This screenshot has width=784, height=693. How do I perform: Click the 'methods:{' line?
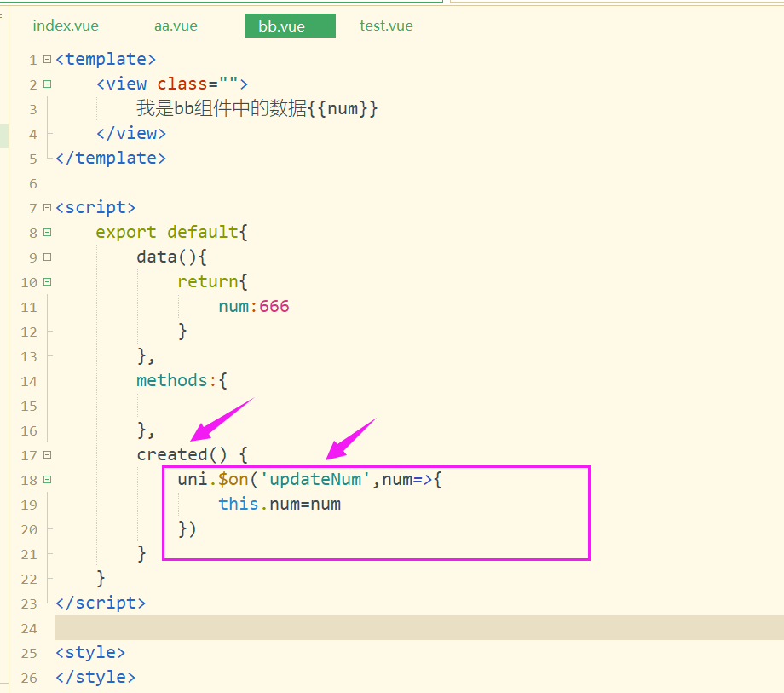click(x=182, y=380)
